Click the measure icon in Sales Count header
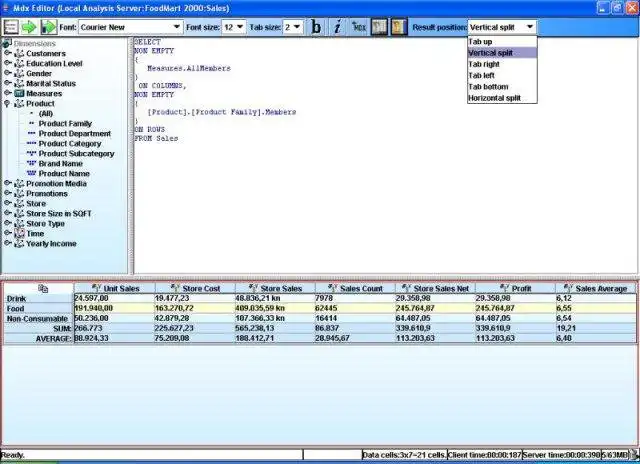Screen dimensions: 640x464 333,288
